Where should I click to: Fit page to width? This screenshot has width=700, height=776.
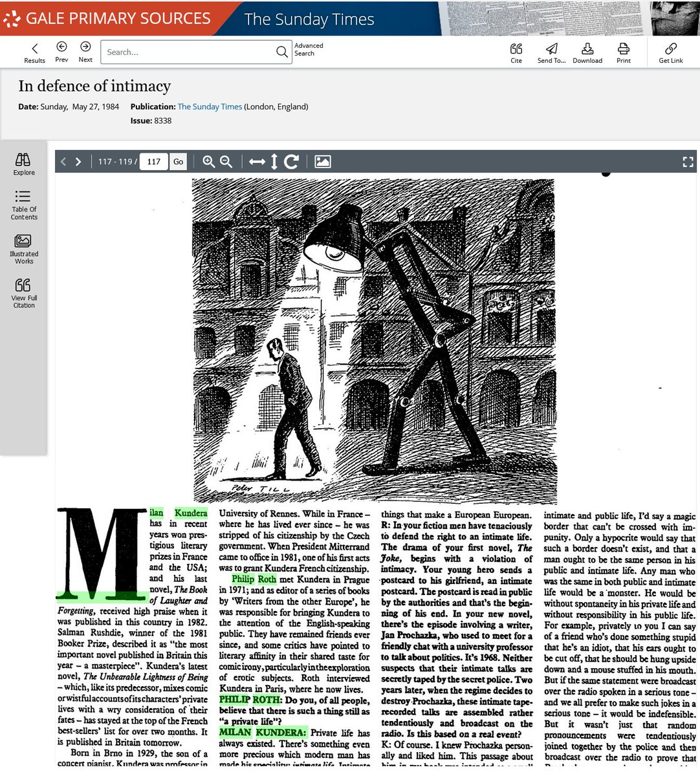pos(257,162)
